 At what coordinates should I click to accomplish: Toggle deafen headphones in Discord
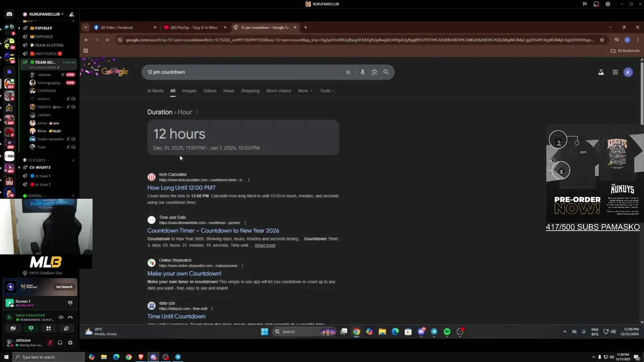(x=60, y=343)
